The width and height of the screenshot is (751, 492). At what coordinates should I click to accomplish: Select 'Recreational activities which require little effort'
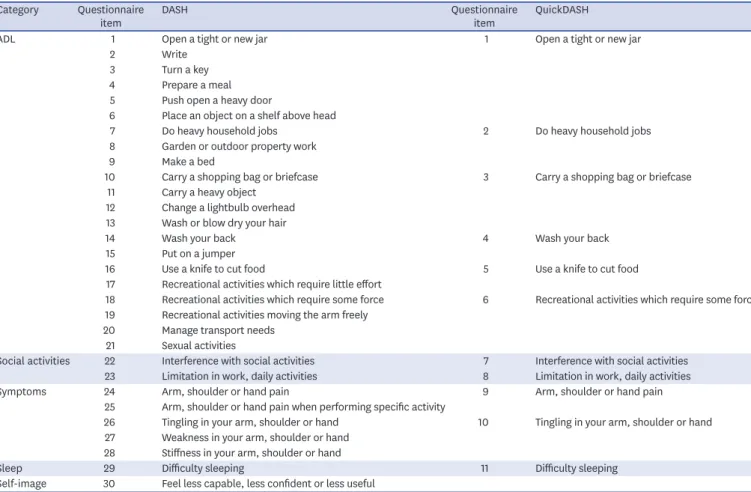click(272, 284)
